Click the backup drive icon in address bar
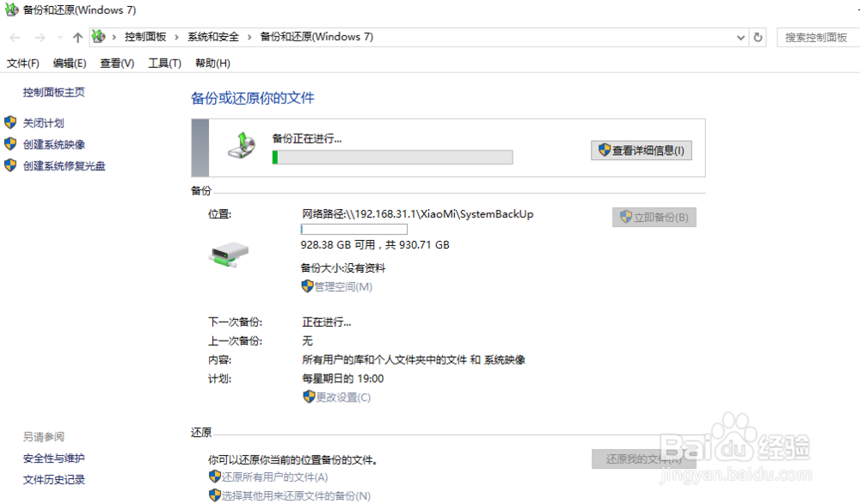860x504 pixels. click(99, 37)
